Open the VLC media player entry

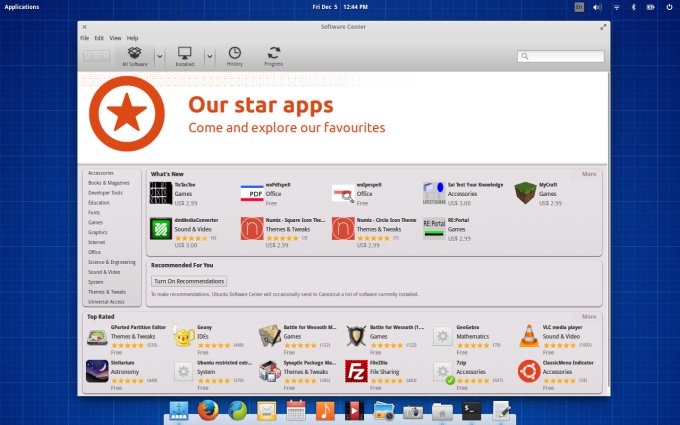(x=528, y=335)
